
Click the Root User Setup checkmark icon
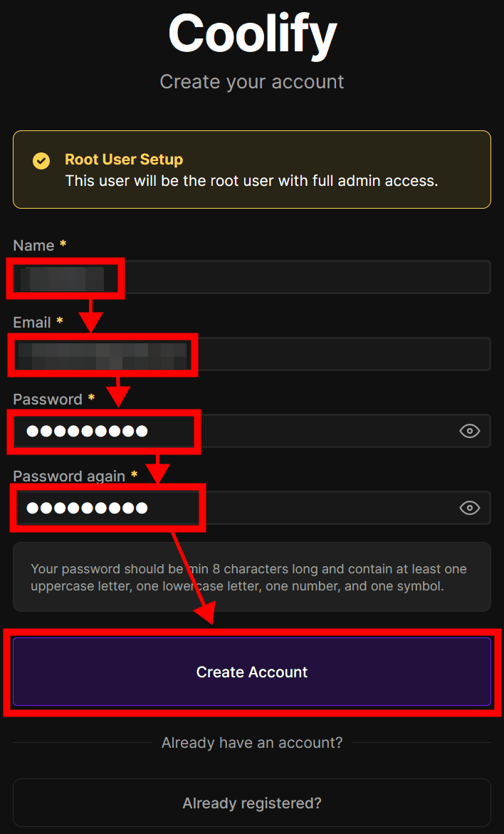coord(41,160)
